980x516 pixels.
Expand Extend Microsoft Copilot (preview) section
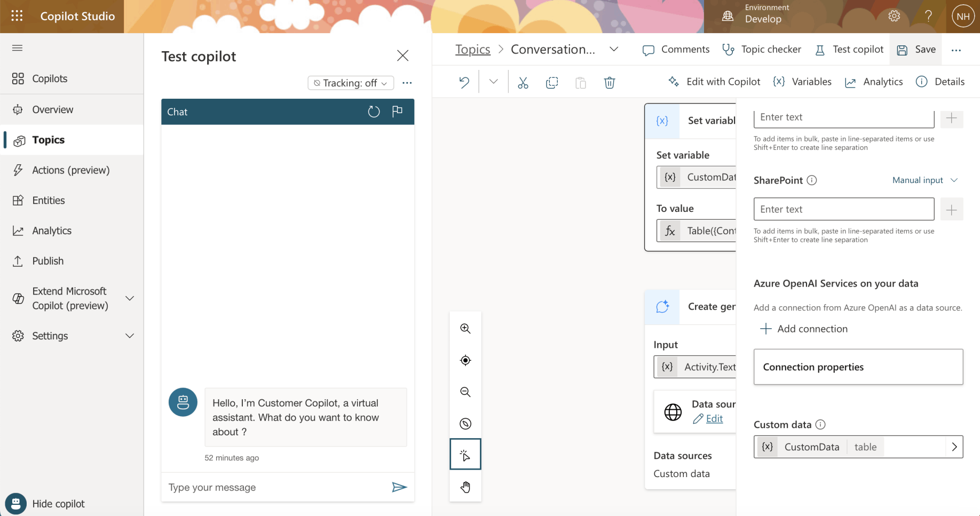point(130,298)
